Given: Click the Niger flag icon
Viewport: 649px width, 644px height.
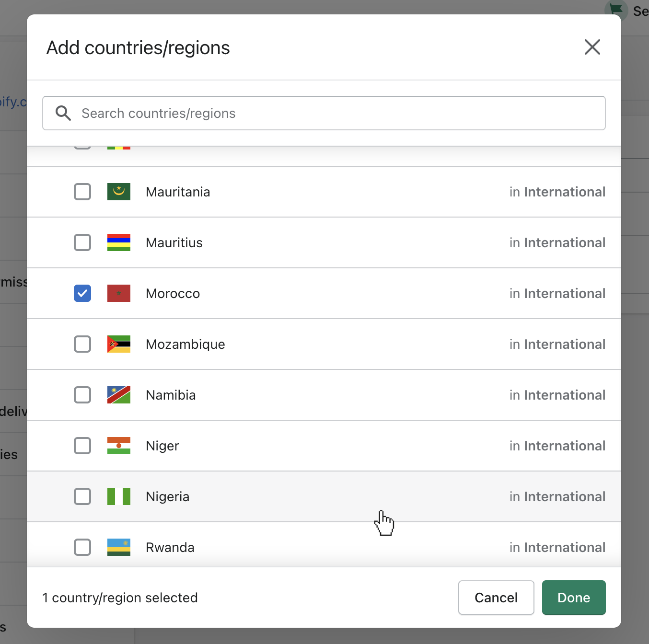Looking at the screenshot, I should (x=118, y=446).
